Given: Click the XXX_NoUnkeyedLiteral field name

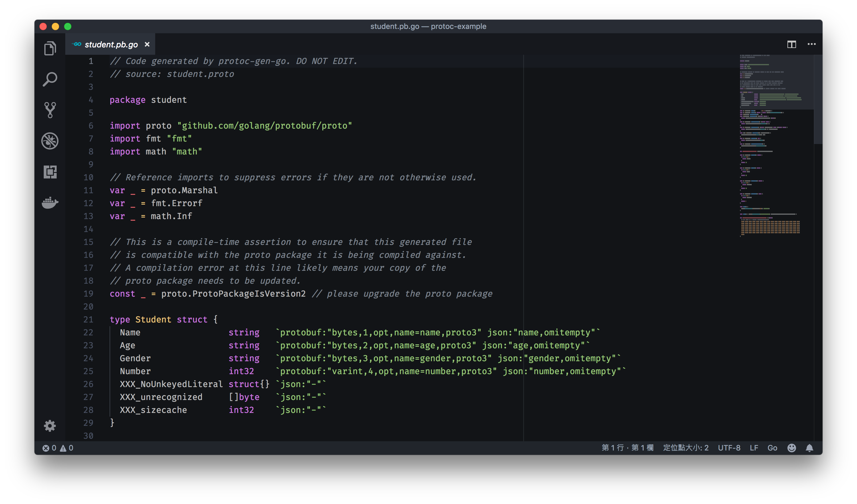Looking at the screenshot, I should click(x=171, y=384).
